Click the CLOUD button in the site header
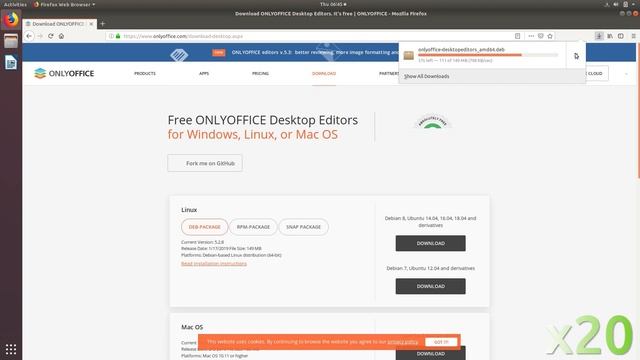This screenshot has width=640, height=360. 596,73
